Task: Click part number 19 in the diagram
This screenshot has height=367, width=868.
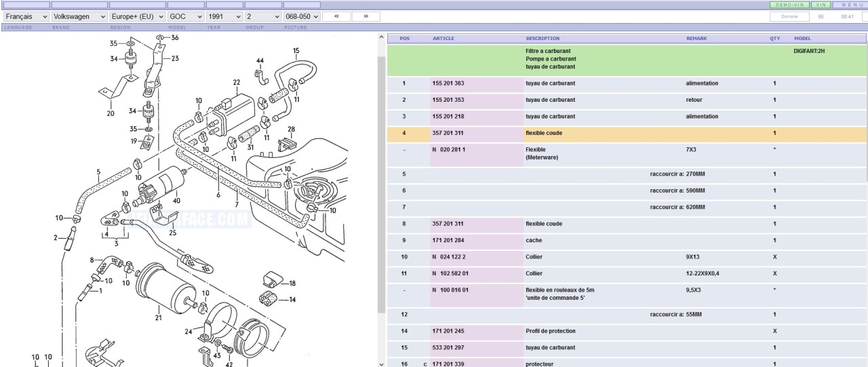Action: (134, 141)
